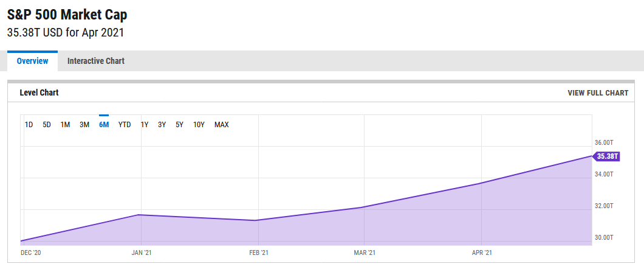The width and height of the screenshot is (644, 272).
Task: Pick the 5Y time range
Action: 180,125
